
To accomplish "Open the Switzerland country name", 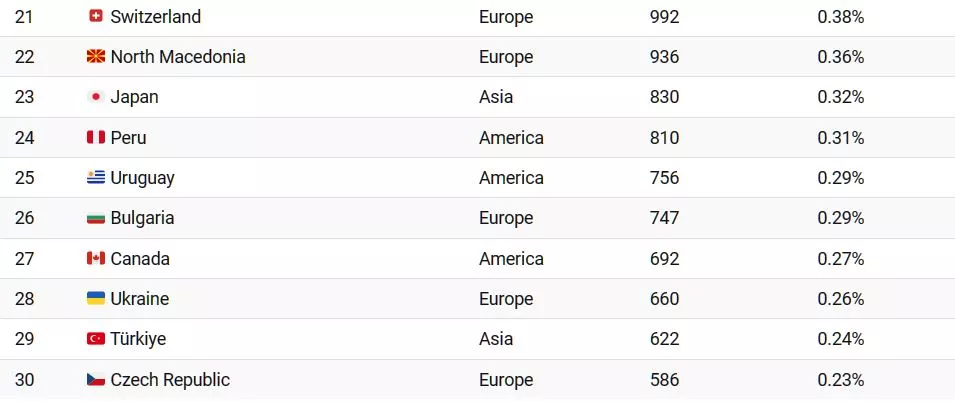I will click(155, 17).
